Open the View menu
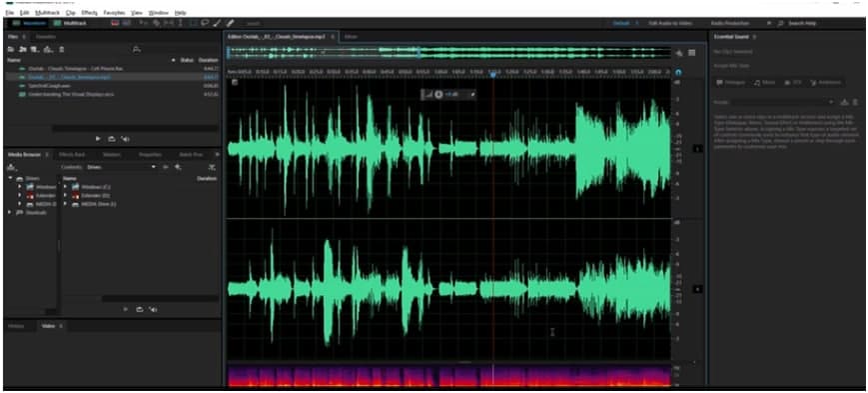The image size is (868, 393). coord(137,12)
